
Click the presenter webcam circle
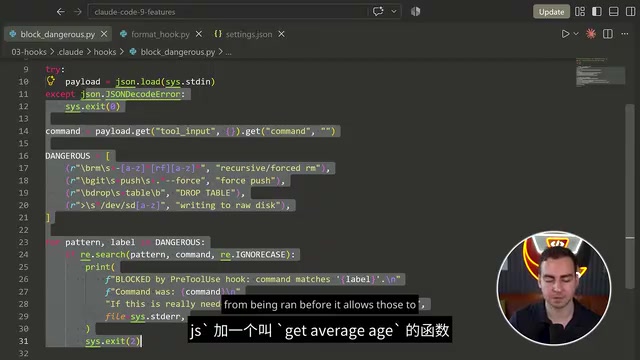[553, 289]
